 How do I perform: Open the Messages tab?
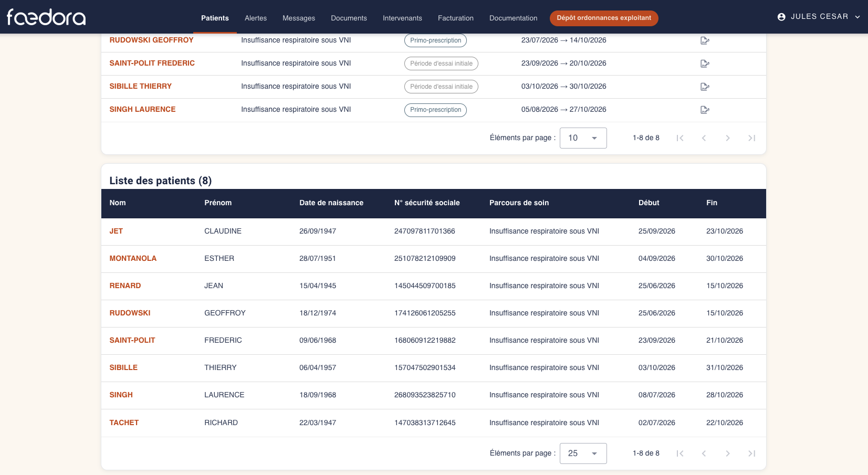point(299,18)
